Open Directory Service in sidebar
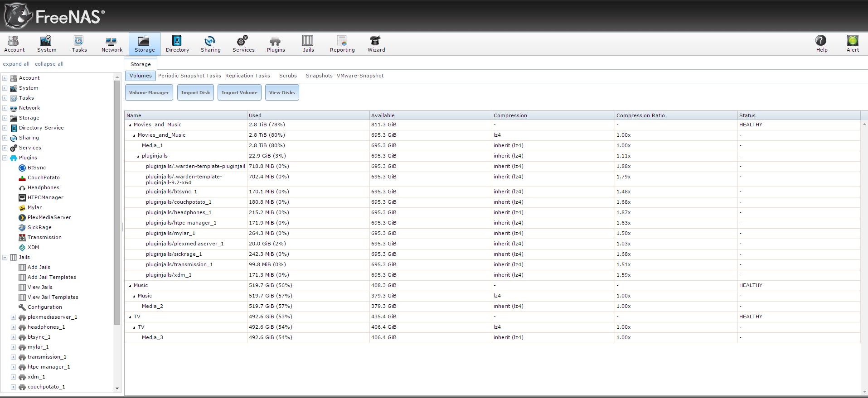 click(37, 128)
